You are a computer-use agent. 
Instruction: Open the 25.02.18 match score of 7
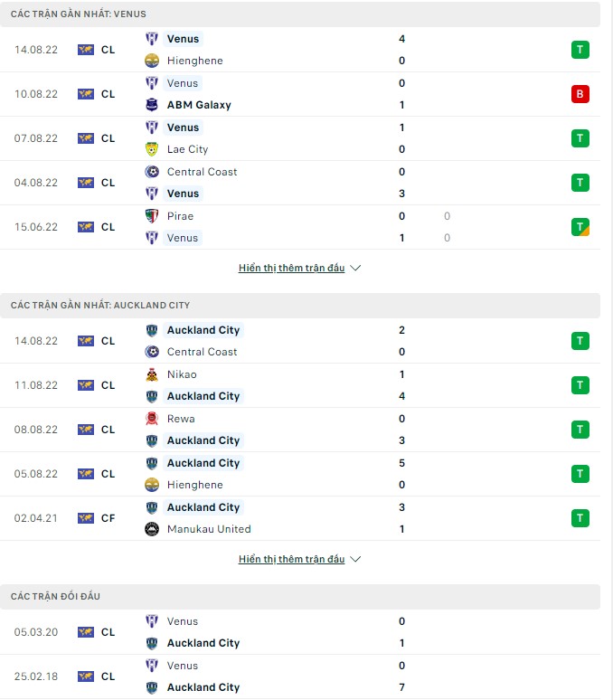pos(401,687)
